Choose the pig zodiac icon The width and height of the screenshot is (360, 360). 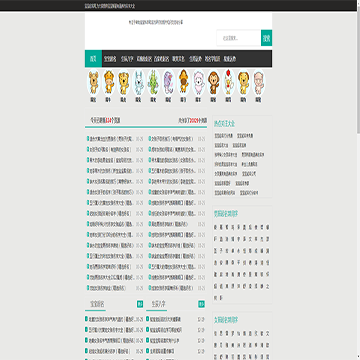click(258, 82)
